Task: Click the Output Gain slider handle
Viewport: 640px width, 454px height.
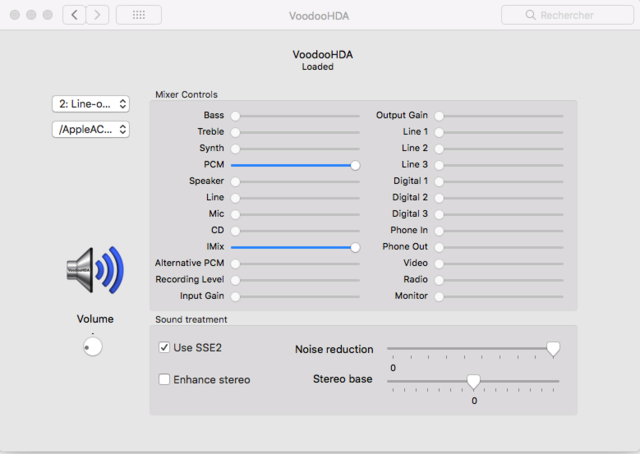Action: click(439, 116)
